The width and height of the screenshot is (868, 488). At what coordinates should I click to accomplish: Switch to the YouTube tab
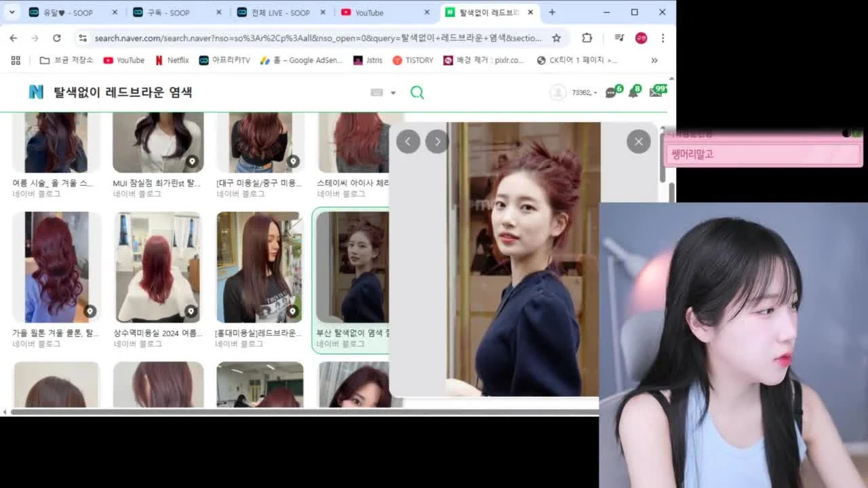385,12
